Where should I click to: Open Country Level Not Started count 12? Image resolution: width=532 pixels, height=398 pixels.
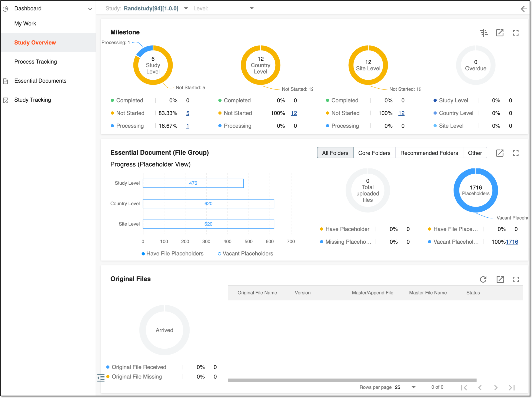click(x=294, y=113)
